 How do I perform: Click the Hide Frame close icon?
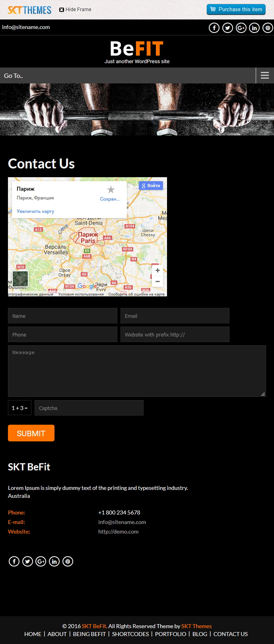pos(62,10)
